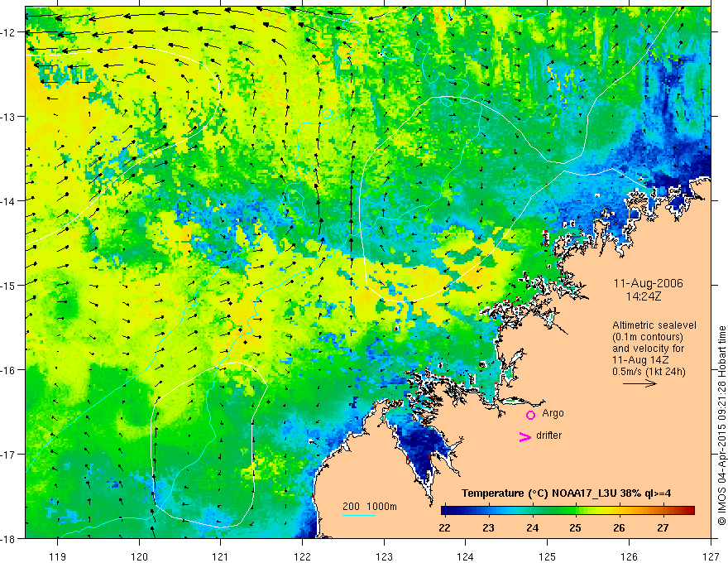Click the 'Altimetric sealevel' caption line
Viewport: 728px width, 563px height.
[654, 325]
